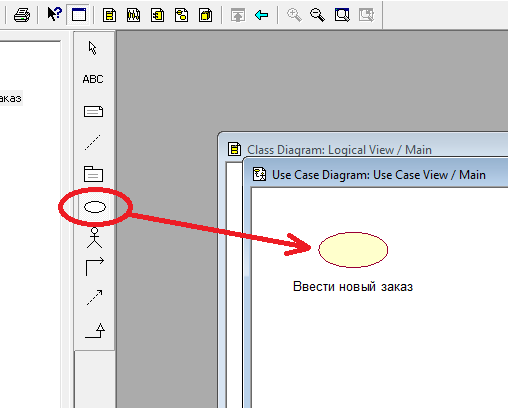Go to previous diagram with cyan arrow

261,15
